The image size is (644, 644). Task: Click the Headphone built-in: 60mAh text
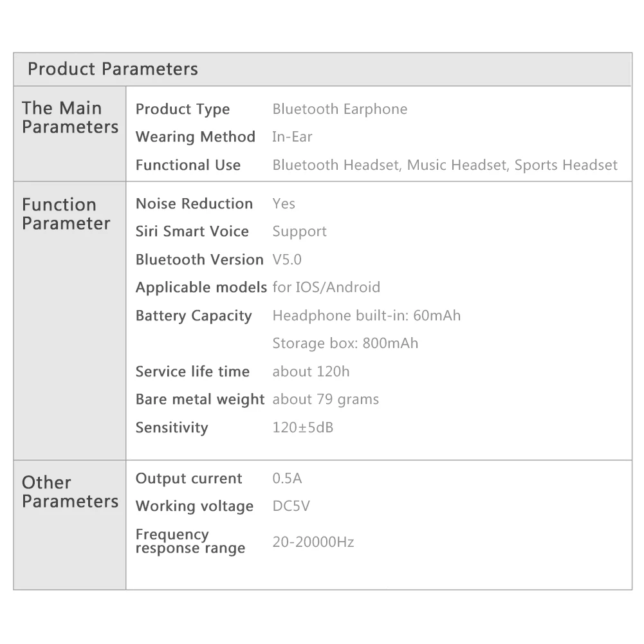pyautogui.click(x=366, y=316)
